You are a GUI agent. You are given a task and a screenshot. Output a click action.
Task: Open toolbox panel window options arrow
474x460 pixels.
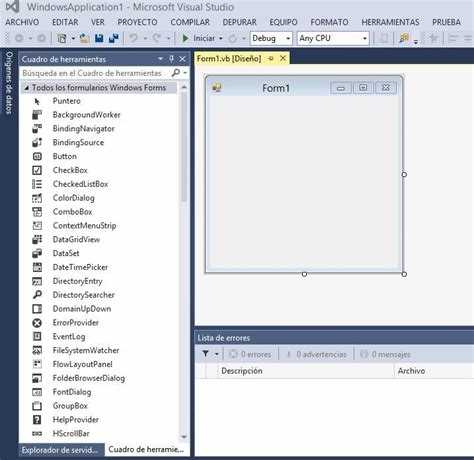click(160, 59)
